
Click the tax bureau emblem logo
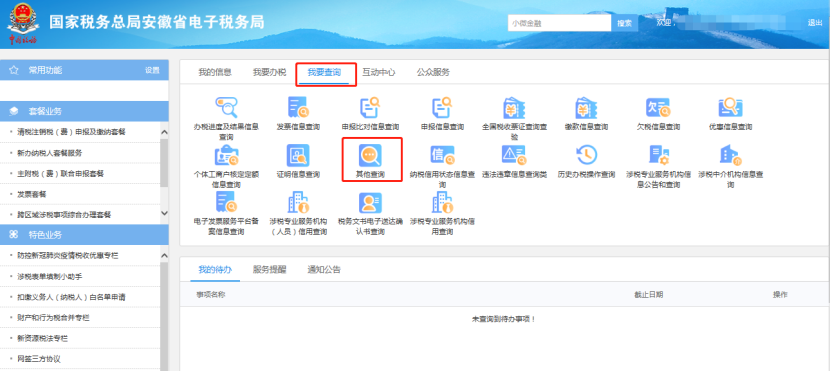pos(22,23)
